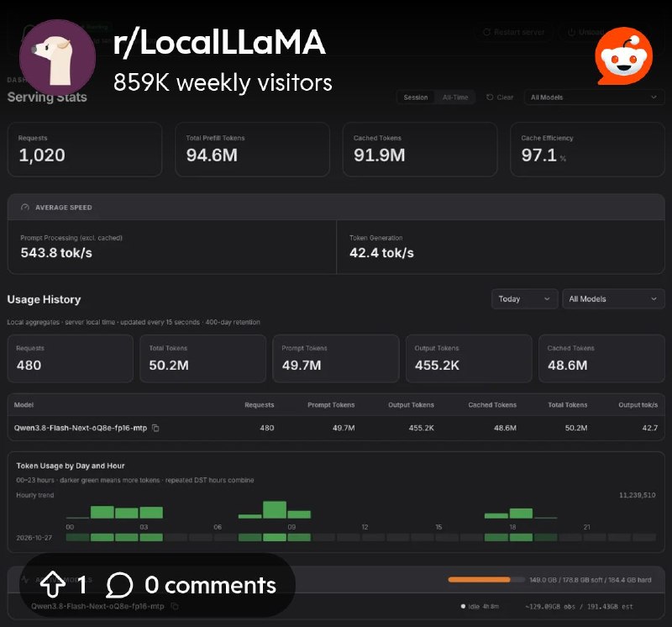
Task: Sort by the Prompt Tokens column header
Action: pos(331,405)
